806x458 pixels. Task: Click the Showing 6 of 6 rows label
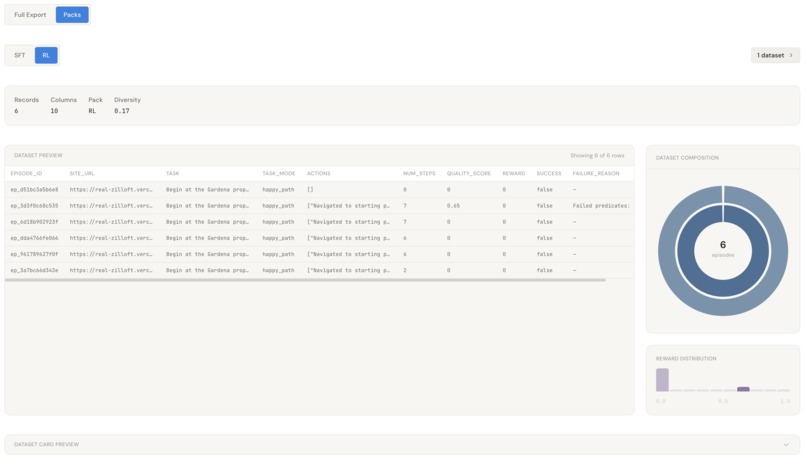pos(597,155)
